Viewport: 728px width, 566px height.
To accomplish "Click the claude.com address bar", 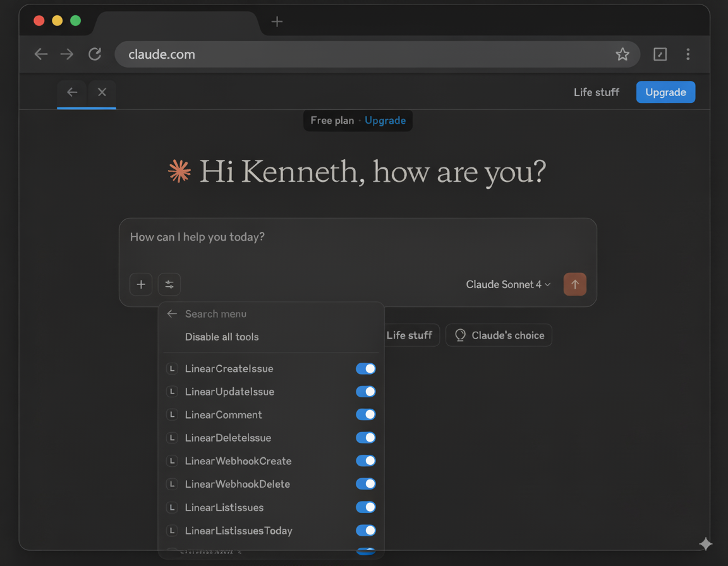I will [x=377, y=54].
